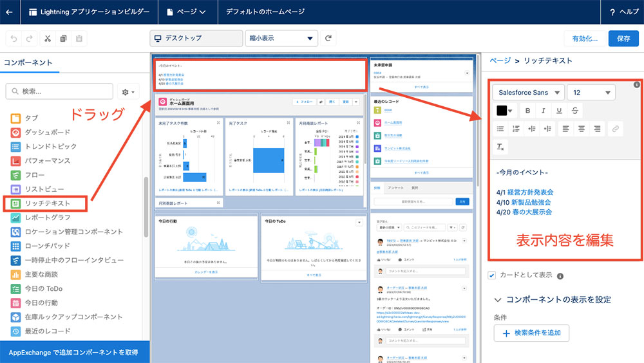Select the 最近のレコード component

(x=41, y=331)
